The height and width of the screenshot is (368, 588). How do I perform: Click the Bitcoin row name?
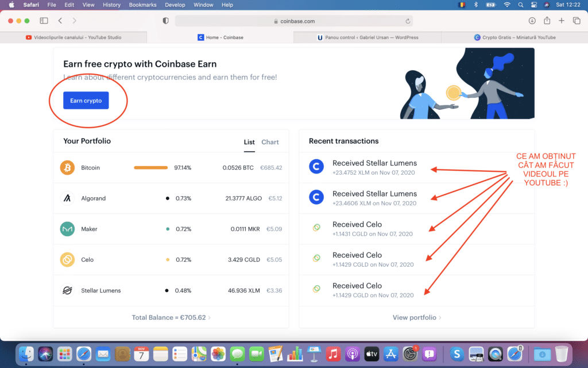click(x=90, y=167)
